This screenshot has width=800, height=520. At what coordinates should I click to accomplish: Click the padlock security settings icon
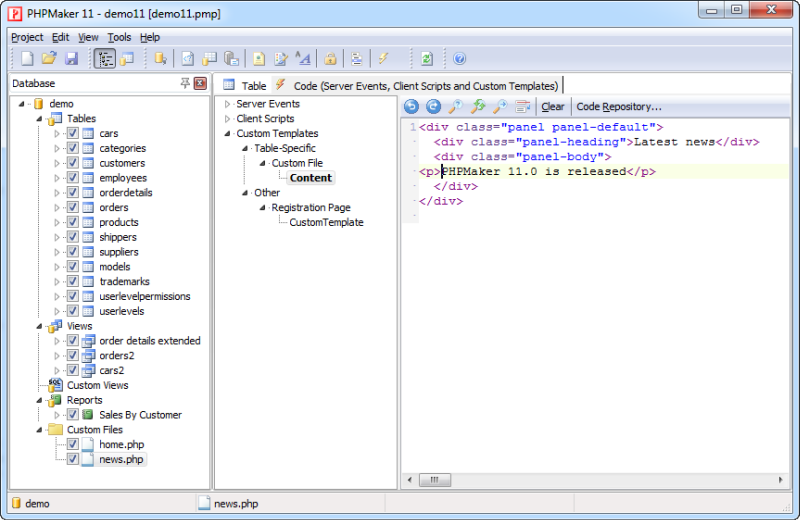point(330,59)
